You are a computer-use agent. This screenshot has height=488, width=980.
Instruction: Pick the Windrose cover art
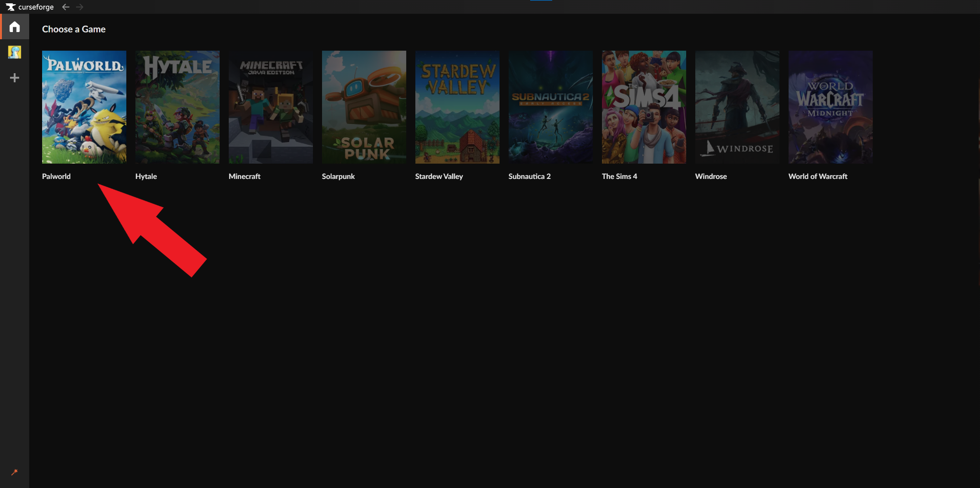(x=737, y=107)
